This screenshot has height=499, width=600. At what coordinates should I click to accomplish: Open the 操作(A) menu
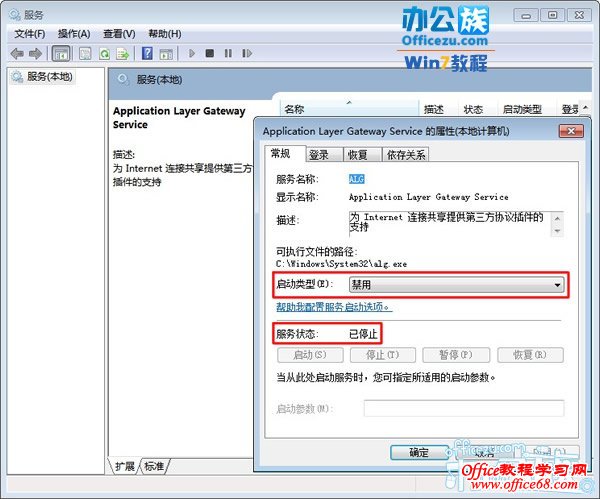[74, 34]
